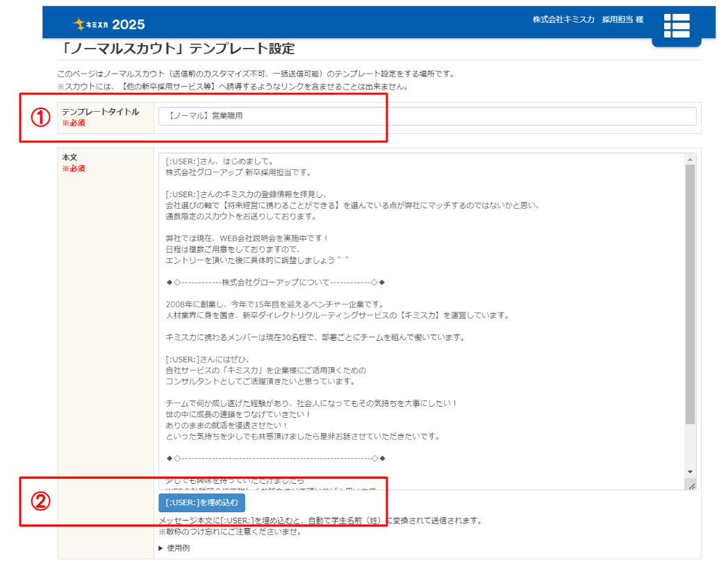This screenshot has width=728, height=565.
Task: Focus the 本文 message body text area
Action: coord(422,321)
